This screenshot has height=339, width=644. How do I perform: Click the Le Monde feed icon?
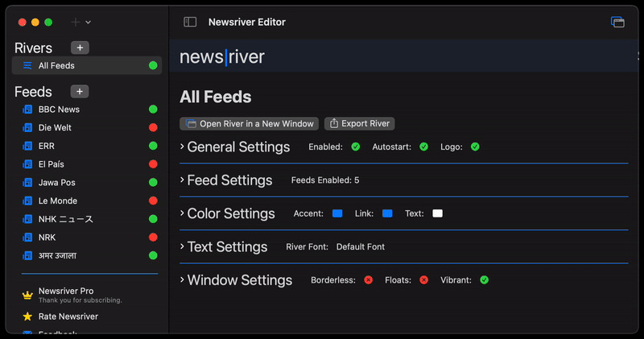click(x=27, y=201)
